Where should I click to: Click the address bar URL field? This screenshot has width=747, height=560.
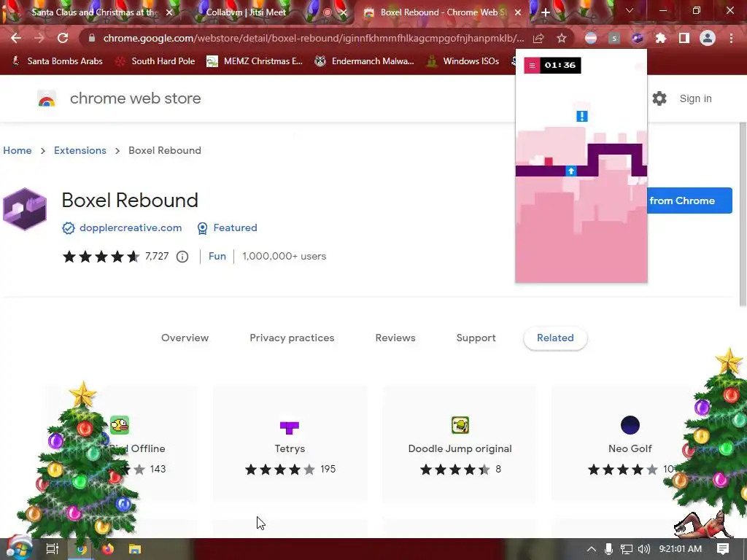click(x=314, y=38)
